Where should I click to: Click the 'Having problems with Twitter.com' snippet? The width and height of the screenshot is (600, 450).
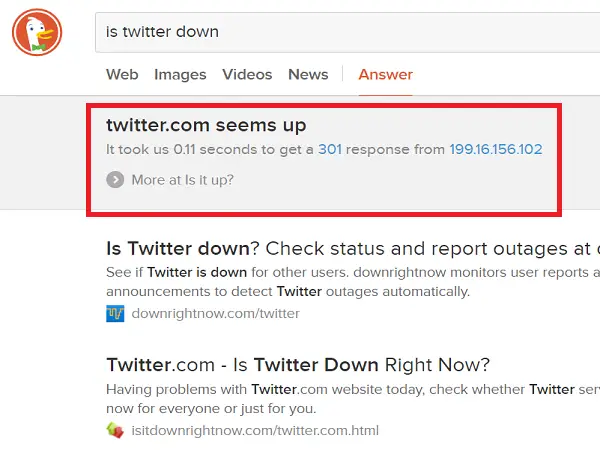click(353, 399)
